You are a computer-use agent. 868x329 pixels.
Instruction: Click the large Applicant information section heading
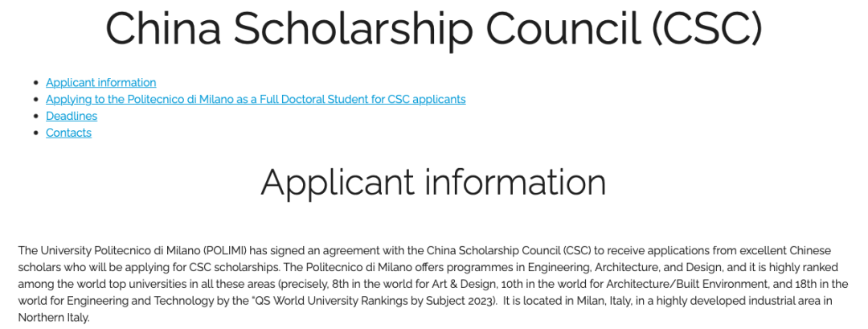tap(433, 182)
